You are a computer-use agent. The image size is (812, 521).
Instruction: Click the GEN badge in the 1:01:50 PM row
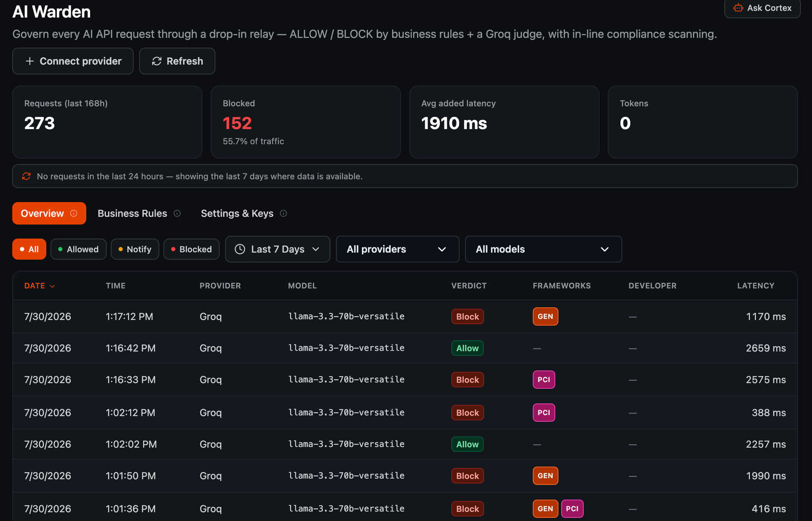[545, 475]
